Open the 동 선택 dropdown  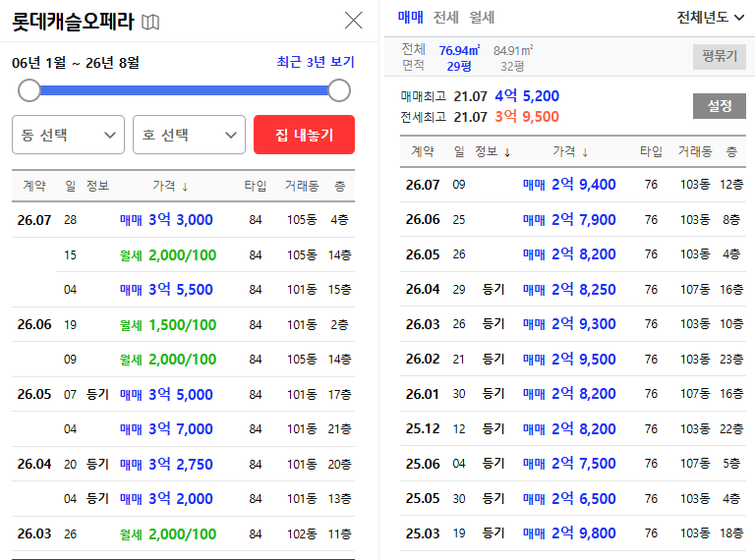[69, 135]
